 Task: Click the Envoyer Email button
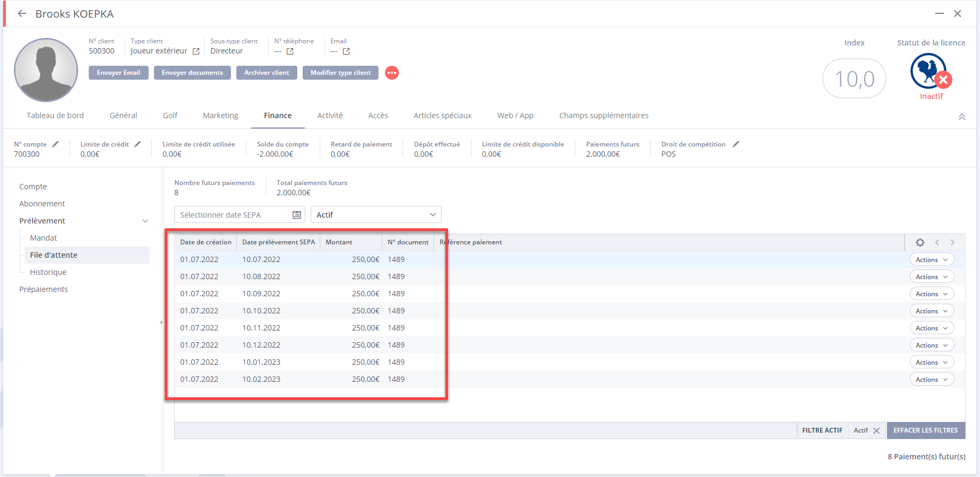click(x=119, y=73)
